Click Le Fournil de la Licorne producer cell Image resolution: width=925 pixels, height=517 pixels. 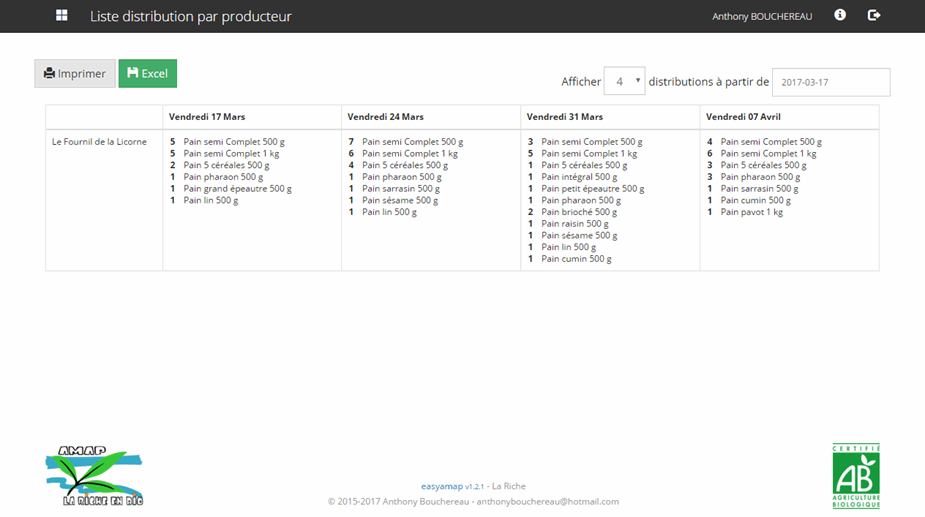pos(99,142)
